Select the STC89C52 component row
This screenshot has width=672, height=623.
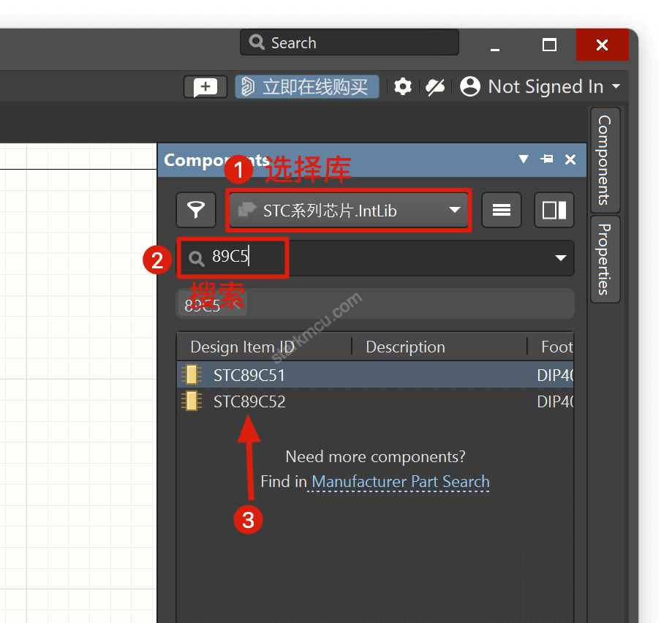(375, 401)
